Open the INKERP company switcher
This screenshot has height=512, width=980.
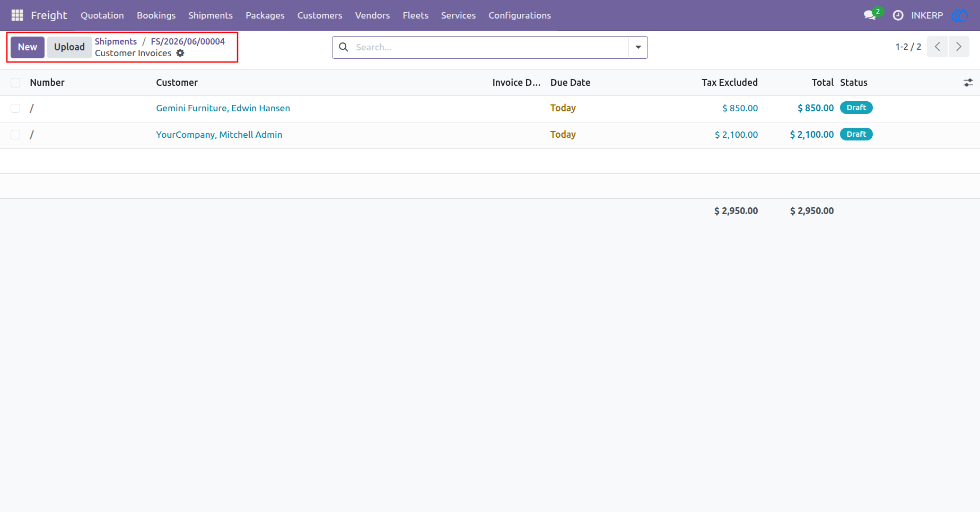pyautogui.click(x=927, y=15)
